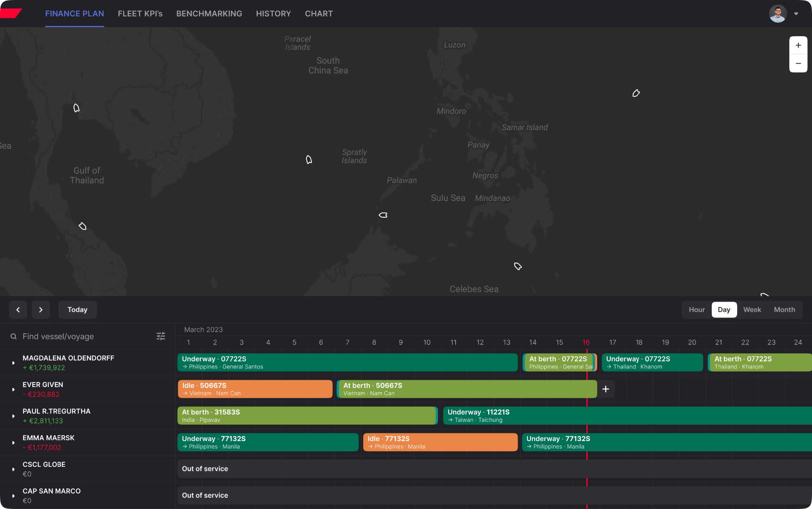Expand the MAGDALENA OLDENDORFF vessel row
812x509 pixels.
coord(13,363)
